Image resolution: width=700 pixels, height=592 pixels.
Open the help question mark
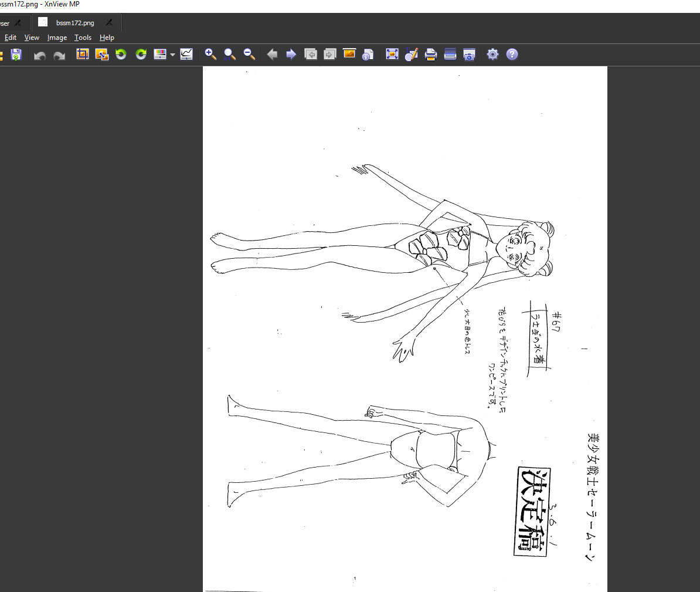pos(512,55)
